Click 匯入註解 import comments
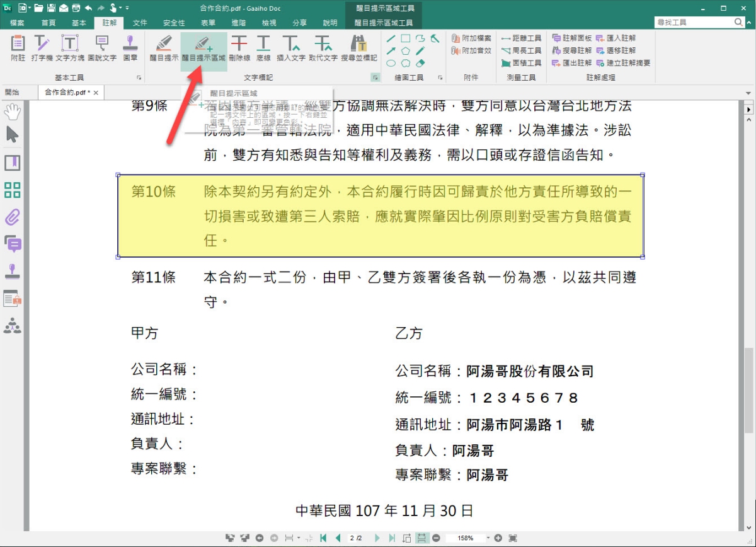756x547 pixels. point(616,38)
